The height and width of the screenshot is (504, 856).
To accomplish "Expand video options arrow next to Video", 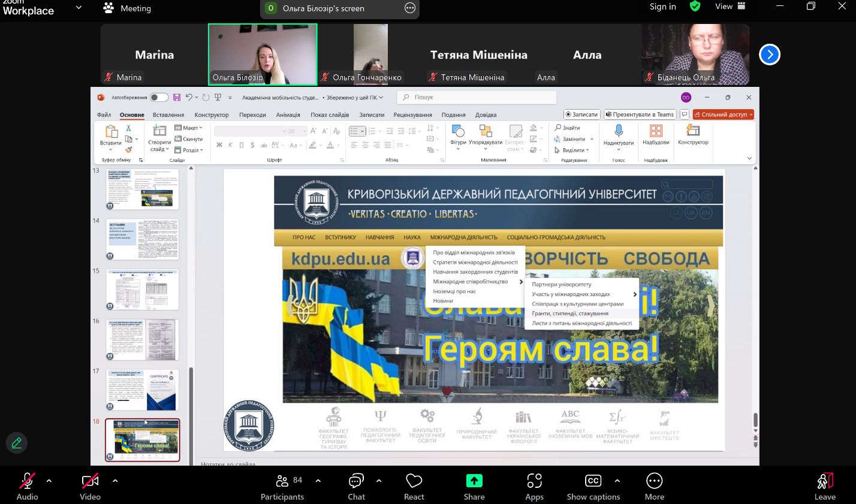I will (115, 481).
